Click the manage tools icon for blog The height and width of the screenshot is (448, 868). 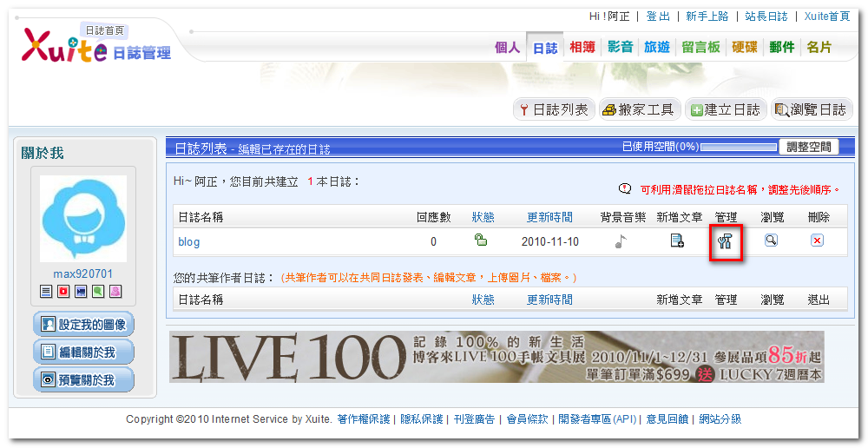(725, 241)
